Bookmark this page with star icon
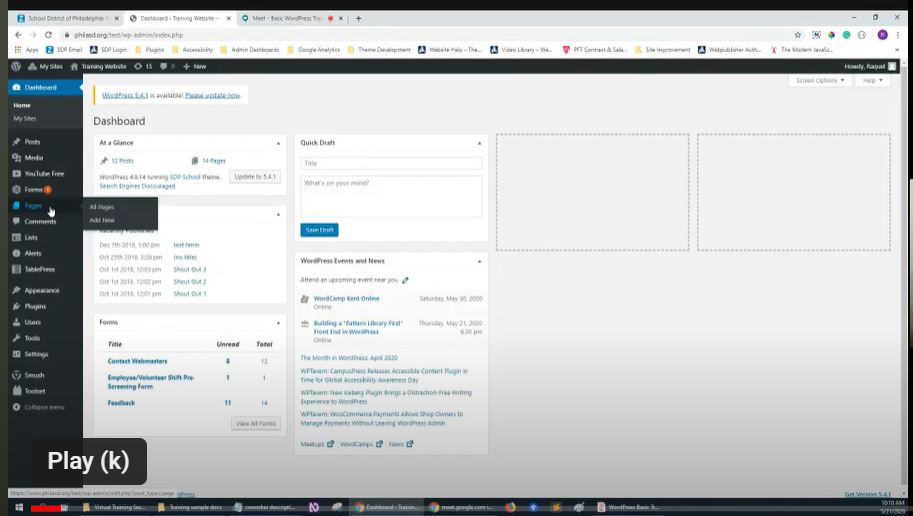 click(798, 35)
